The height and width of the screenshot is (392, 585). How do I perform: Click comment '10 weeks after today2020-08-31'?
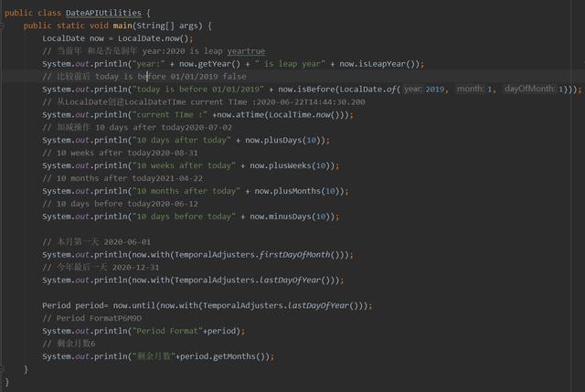[x=127, y=153]
